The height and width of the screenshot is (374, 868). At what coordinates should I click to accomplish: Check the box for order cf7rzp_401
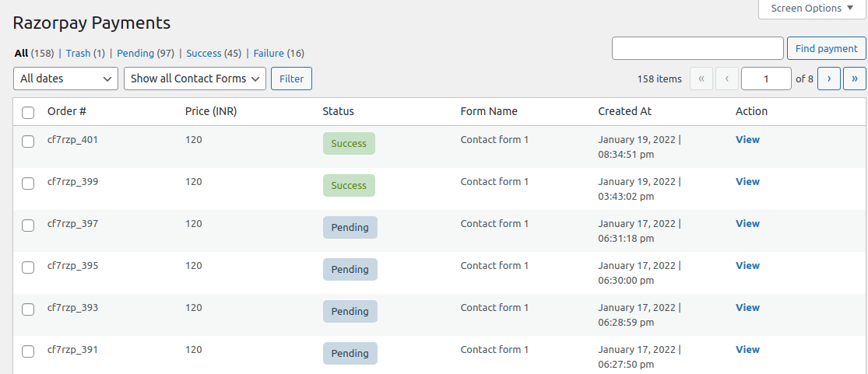[28, 142]
